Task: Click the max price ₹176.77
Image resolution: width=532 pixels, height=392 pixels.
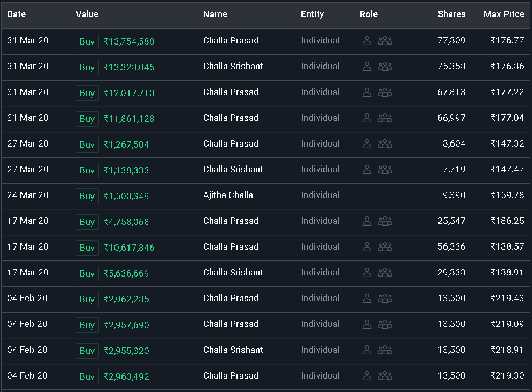Action: [508, 41]
